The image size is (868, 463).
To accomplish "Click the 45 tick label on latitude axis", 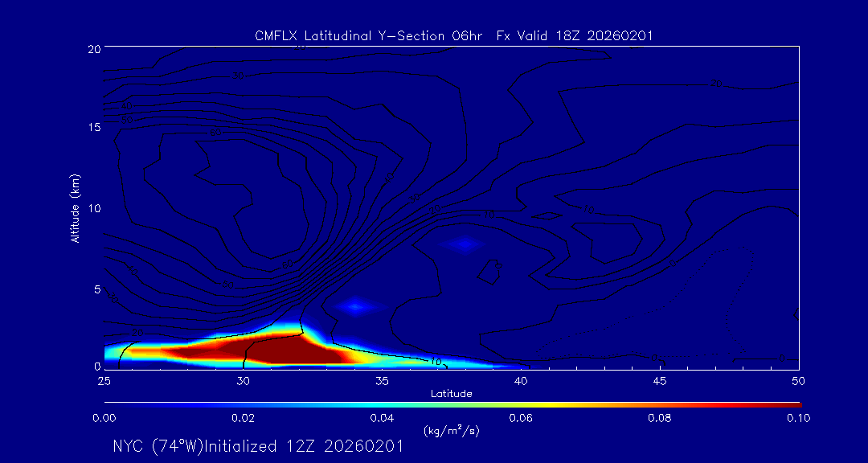I will coord(660,381).
